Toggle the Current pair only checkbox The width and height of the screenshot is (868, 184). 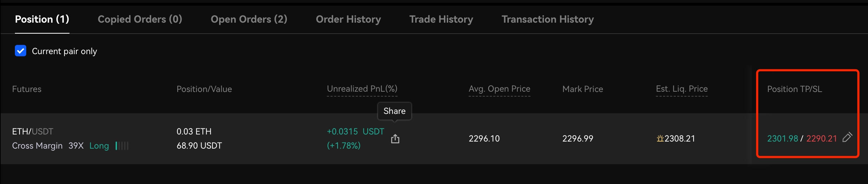(x=21, y=51)
